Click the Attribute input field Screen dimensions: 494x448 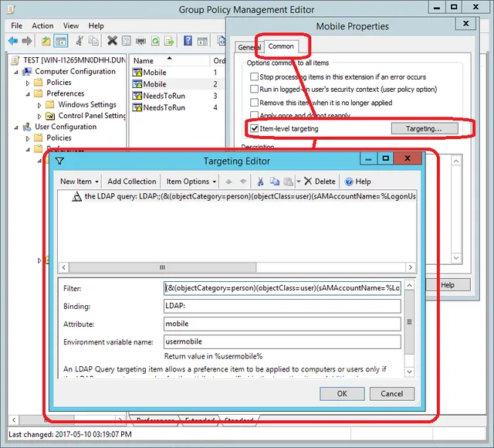(283, 324)
